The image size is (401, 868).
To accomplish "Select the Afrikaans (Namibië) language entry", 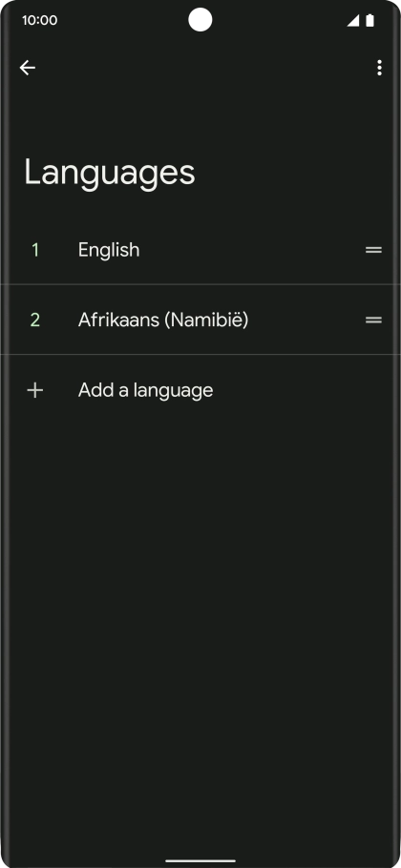I will tap(200, 320).
